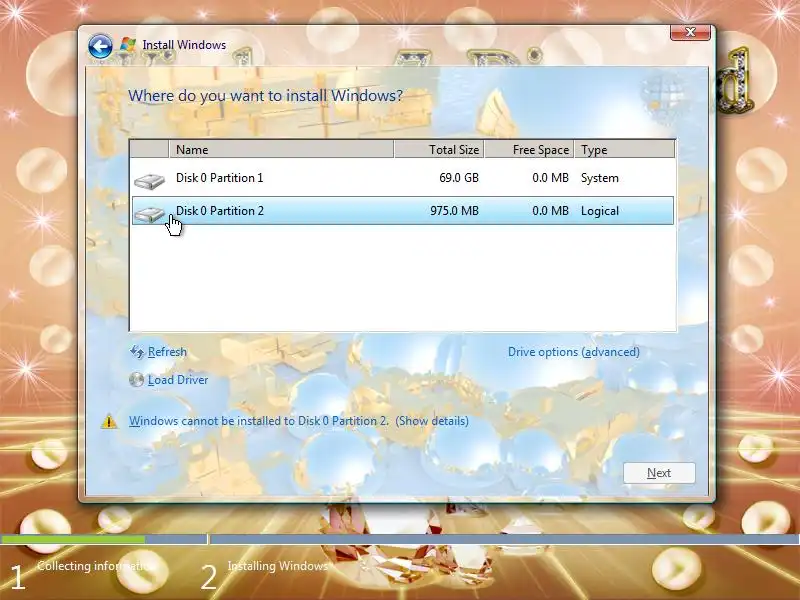
Task: Click the green Collecting information progress bar
Action: tap(72, 539)
